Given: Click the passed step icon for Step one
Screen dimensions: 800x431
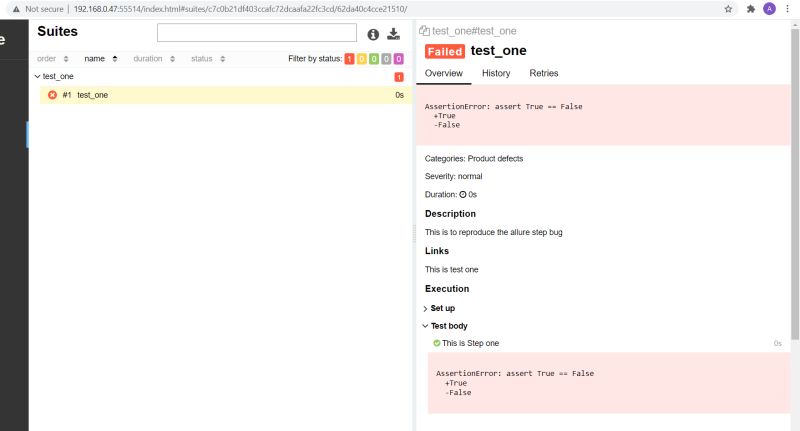Looking at the screenshot, I should (436, 343).
